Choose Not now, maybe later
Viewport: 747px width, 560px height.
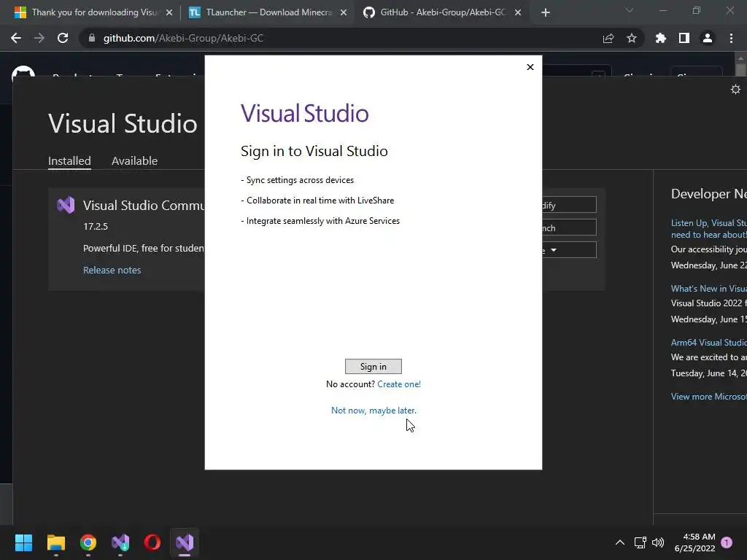click(x=373, y=410)
